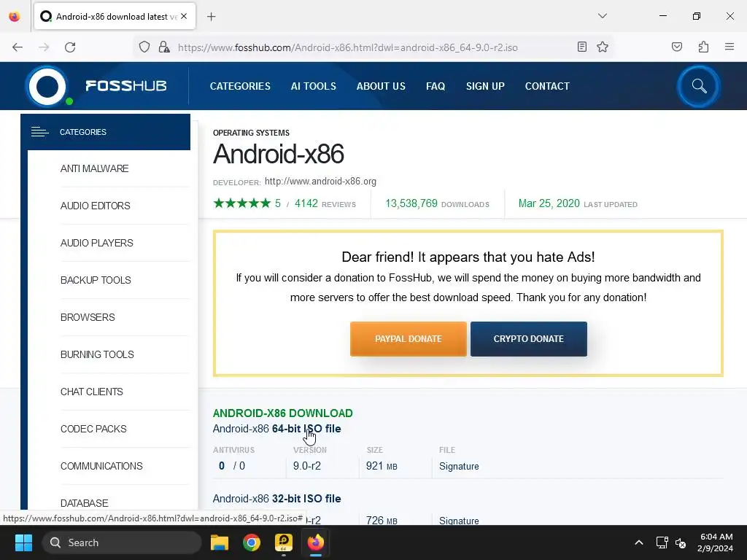The width and height of the screenshot is (747, 560).
Task: Click the five green stars rating
Action: point(242,203)
